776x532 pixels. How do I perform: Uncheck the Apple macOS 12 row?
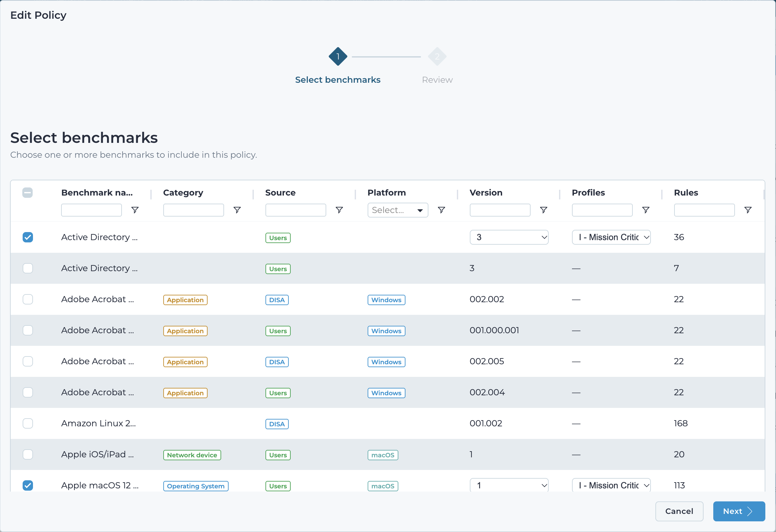28,485
